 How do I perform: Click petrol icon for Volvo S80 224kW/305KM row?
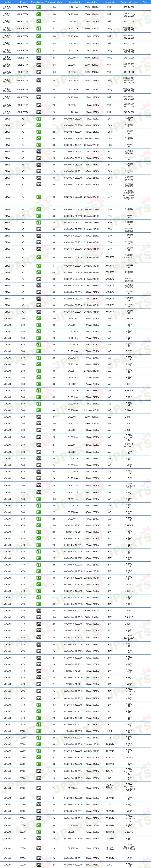click(x=39, y=377)
